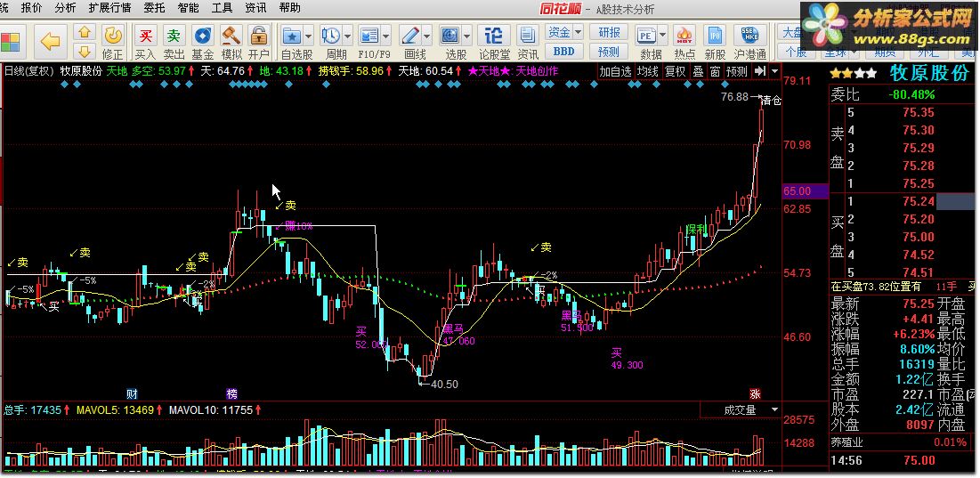
Task: Expand the 画线 dropdown arrow
Action: (427, 35)
